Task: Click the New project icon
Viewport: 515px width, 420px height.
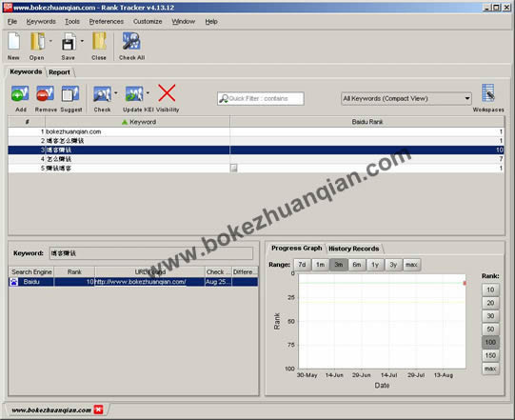Action: (13, 42)
